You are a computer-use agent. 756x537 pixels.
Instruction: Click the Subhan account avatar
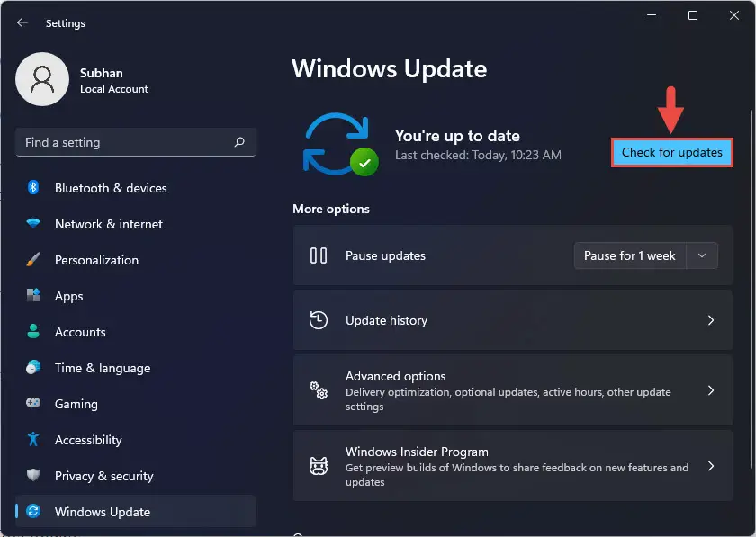point(43,80)
